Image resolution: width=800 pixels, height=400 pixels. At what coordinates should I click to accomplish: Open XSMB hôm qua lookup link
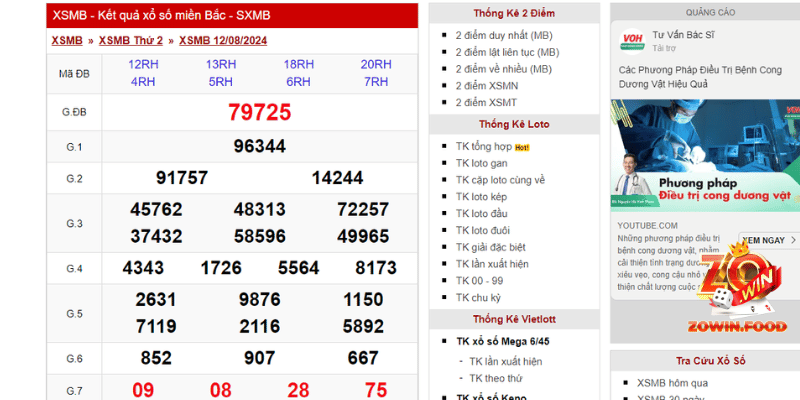tap(672, 383)
